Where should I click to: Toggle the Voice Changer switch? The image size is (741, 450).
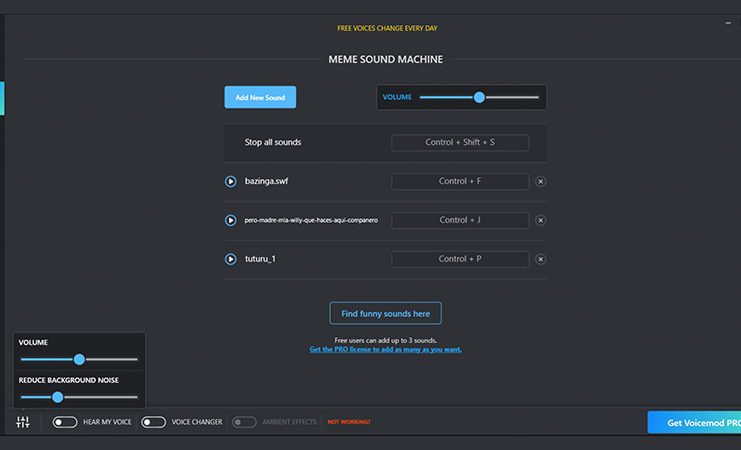point(154,422)
